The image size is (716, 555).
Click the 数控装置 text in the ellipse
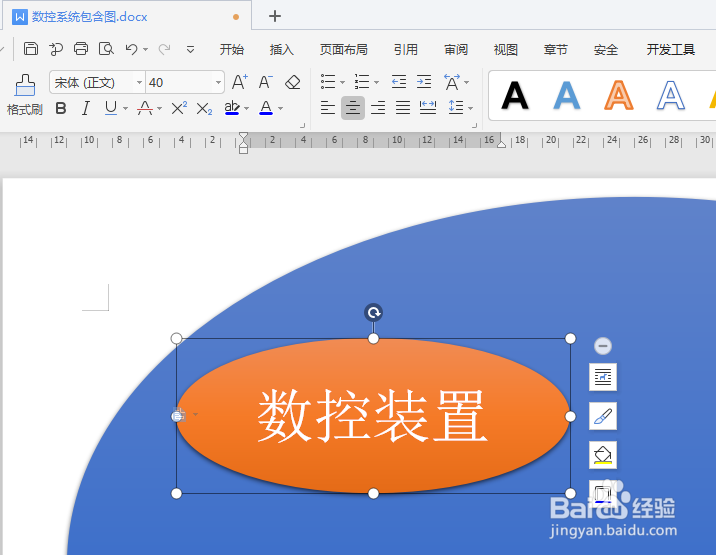click(x=373, y=416)
